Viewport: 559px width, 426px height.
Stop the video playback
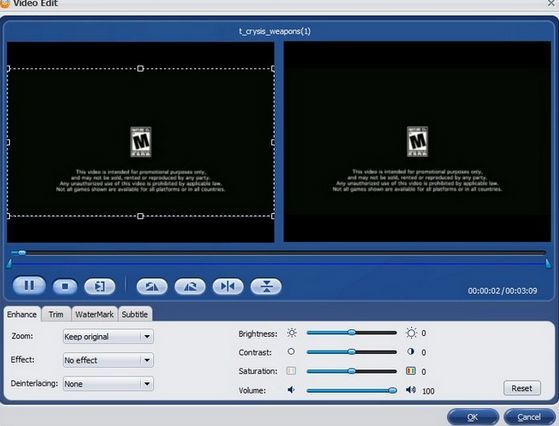[65, 286]
